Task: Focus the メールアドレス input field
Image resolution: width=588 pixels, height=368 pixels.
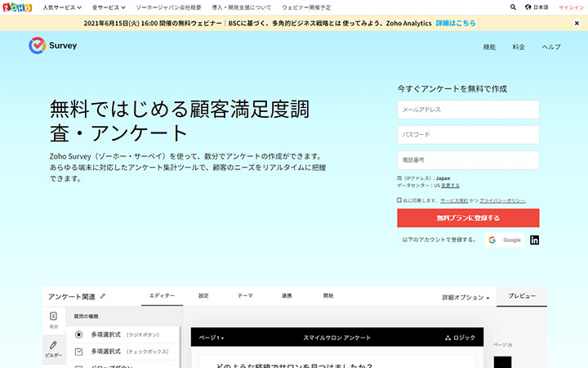Action: pyautogui.click(x=468, y=110)
